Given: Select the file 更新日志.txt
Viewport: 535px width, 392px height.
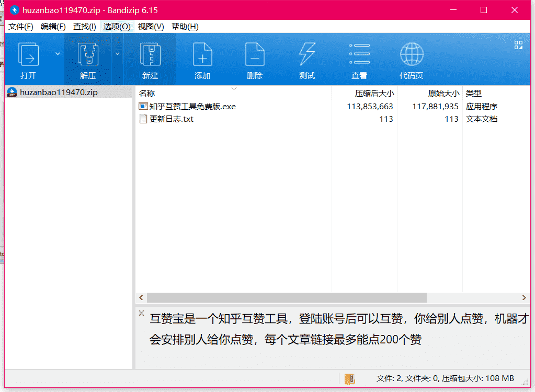Looking at the screenshot, I should 172,119.
